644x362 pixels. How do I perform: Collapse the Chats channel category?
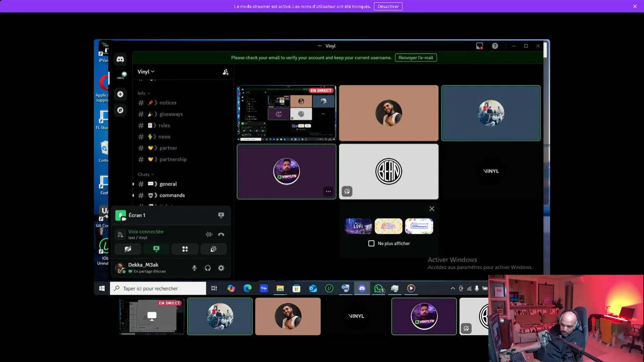[x=145, y=174]
